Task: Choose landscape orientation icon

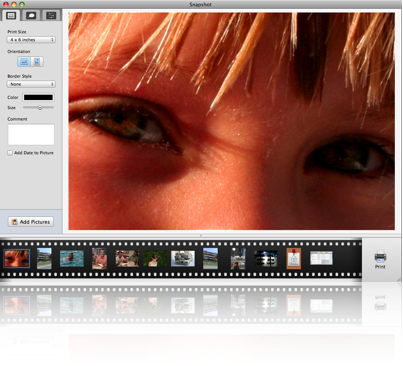Action: click(24, 61)
